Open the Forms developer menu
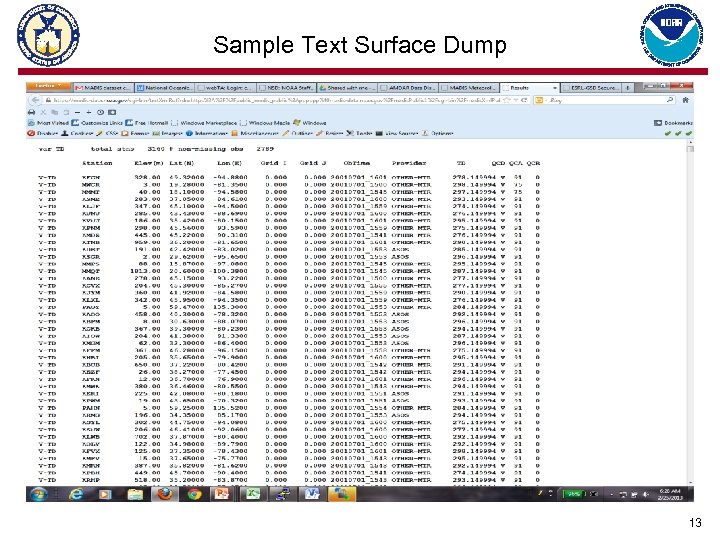The image size is (720, 540). click(135, 133)
